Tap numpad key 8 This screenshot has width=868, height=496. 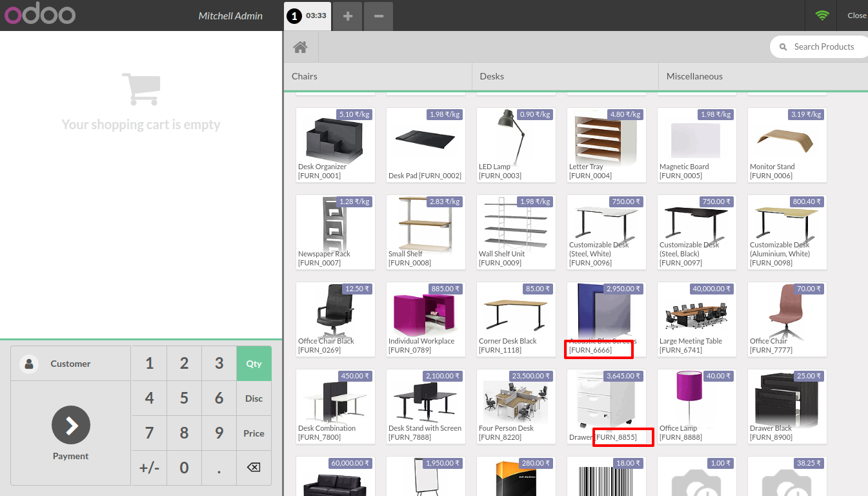pos(185,433)
